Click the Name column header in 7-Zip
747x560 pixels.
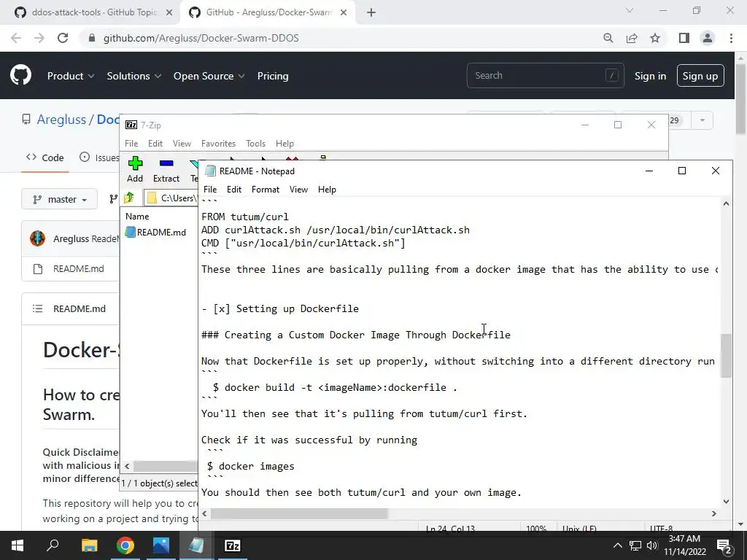(137, 216)
